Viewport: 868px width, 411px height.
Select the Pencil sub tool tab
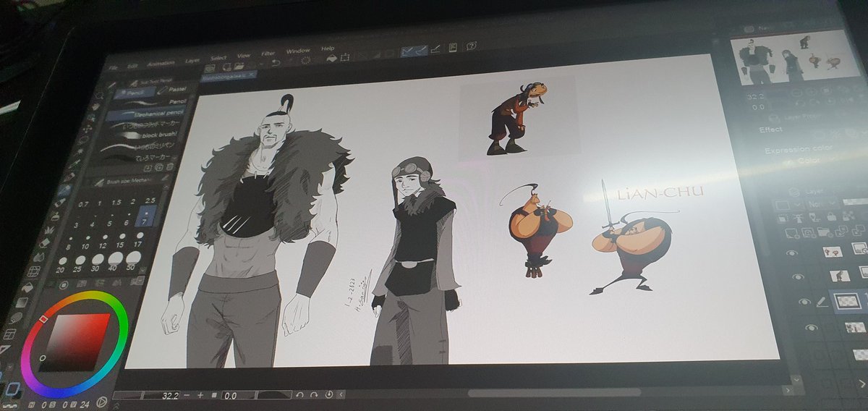[136, 92]
